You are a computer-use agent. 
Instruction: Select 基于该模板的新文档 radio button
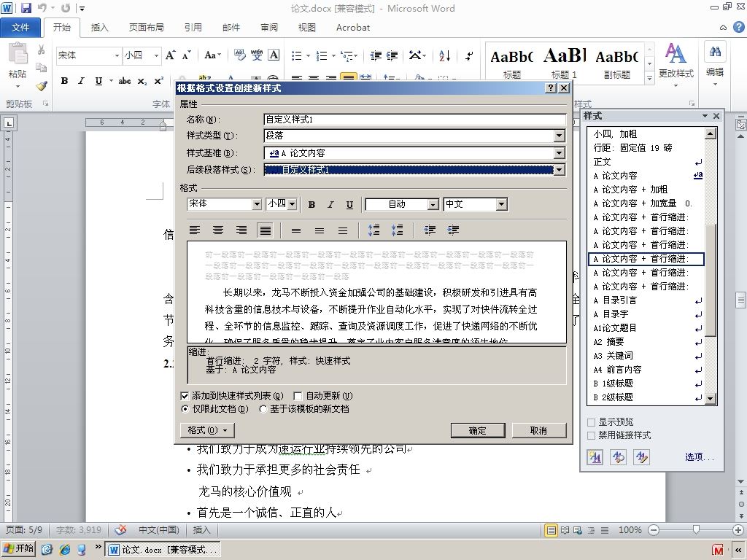pyautogui.click(x=263, y=409)
